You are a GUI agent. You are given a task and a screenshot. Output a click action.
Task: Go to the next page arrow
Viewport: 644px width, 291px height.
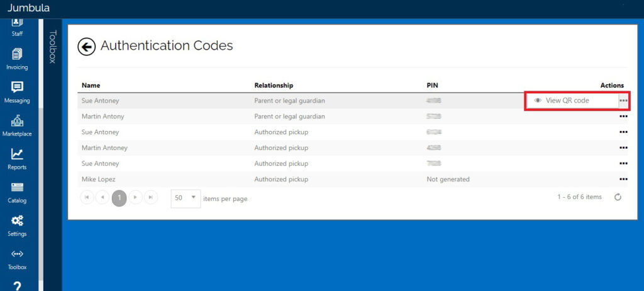135,198
